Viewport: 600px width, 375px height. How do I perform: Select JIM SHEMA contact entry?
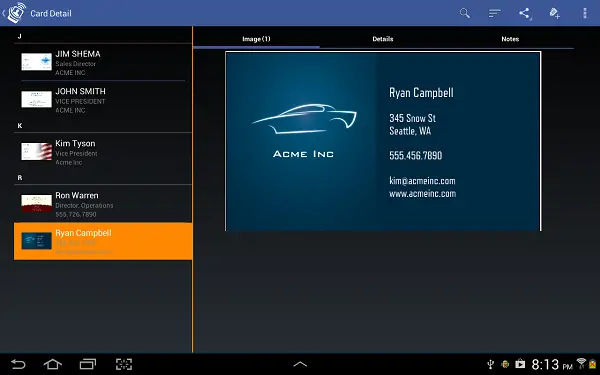pos(103,62)
